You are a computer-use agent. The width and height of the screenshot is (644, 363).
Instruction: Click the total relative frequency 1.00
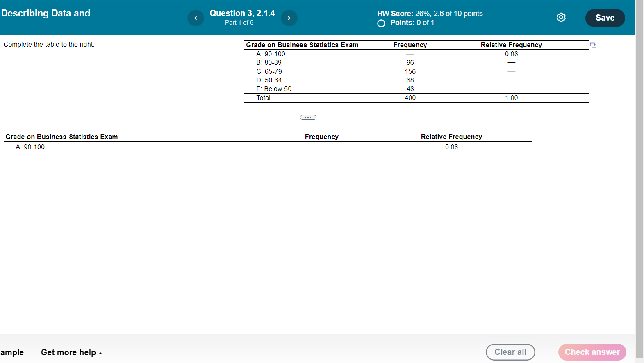tap(512, 98)
